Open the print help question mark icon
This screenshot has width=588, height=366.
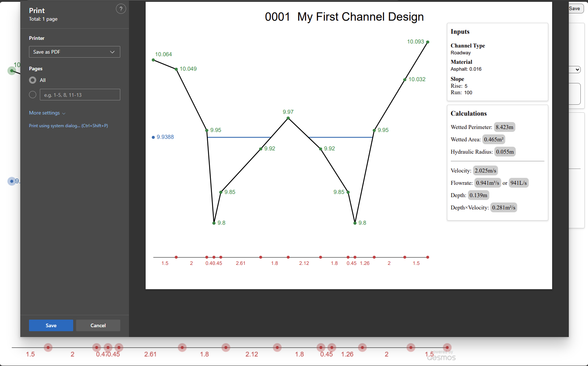point(121,9)
